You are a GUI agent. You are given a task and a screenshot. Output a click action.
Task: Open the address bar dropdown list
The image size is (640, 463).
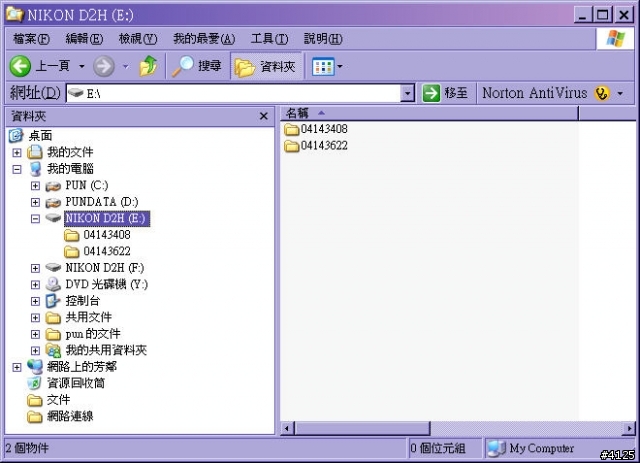[407, 93]
